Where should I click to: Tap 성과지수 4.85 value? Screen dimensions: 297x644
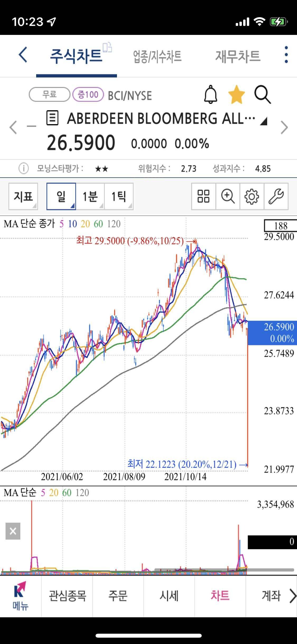[x=263, y=169]
